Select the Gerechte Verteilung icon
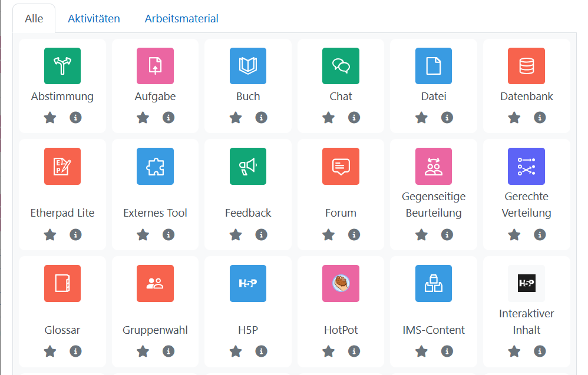This screenshot has height=375, width=588. (526, 166)
